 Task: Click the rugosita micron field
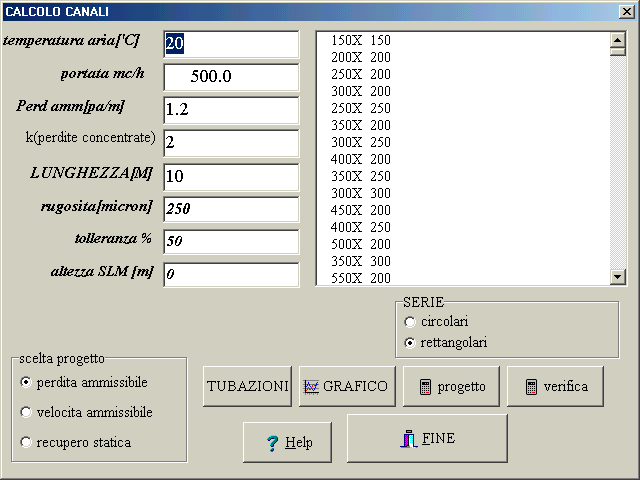tap(231, 209)
